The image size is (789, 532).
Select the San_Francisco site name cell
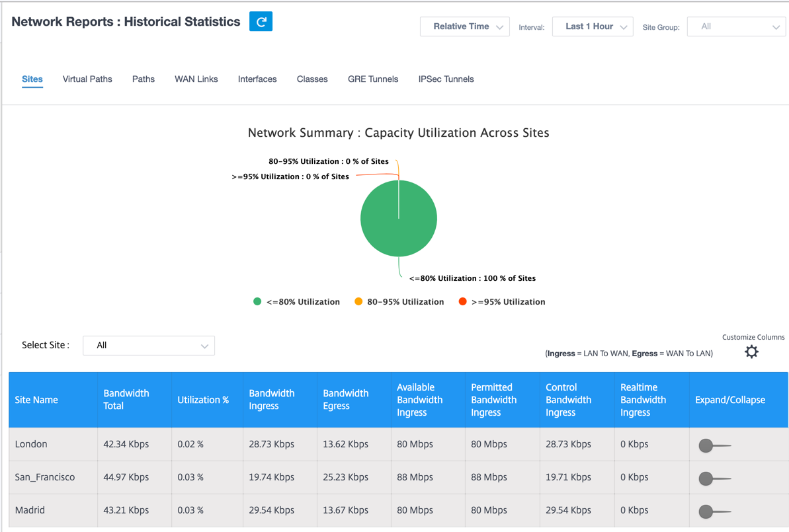point(53,477)
